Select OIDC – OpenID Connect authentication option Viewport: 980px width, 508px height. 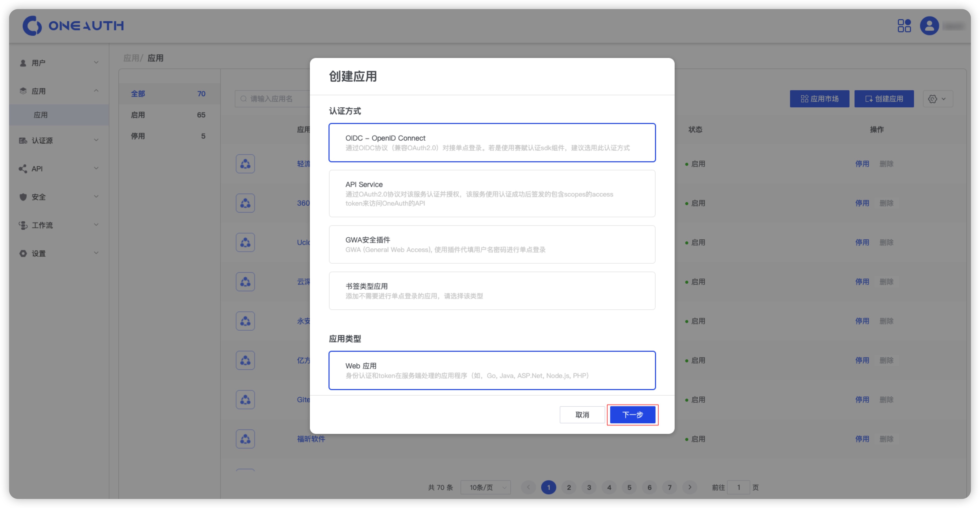click(x=492, y=143)
